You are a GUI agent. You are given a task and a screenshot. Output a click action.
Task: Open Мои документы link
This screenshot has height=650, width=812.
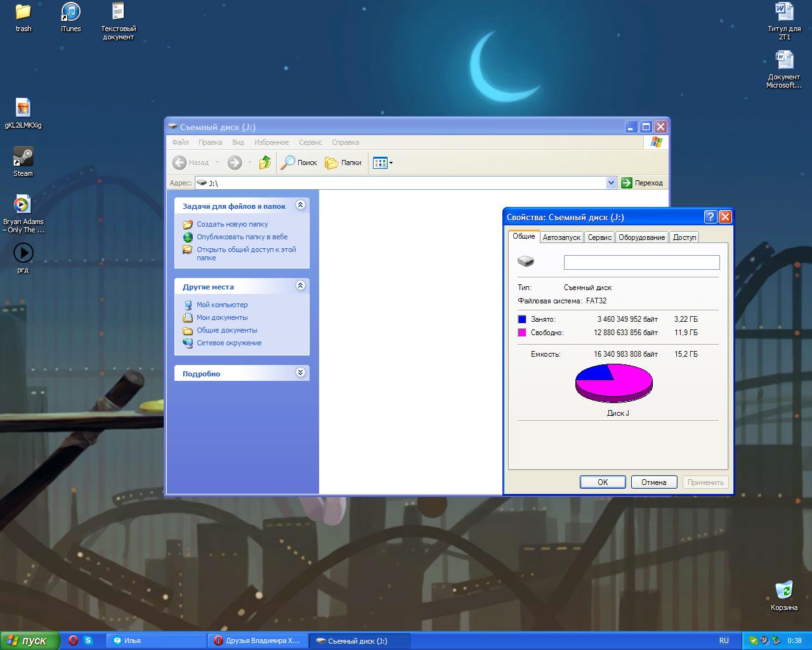pyautogui.click(x=222, y=317)
